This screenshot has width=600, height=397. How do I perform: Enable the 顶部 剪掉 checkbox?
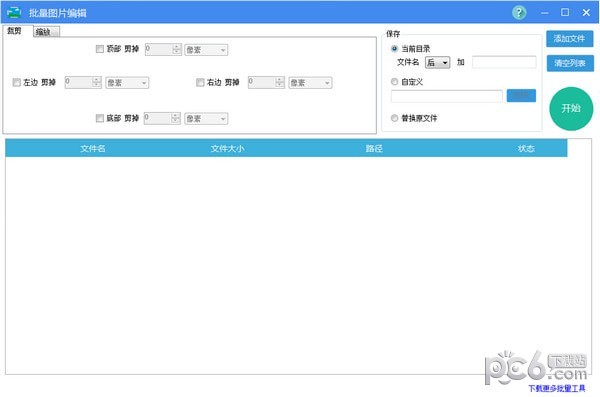tap(99, 49)
